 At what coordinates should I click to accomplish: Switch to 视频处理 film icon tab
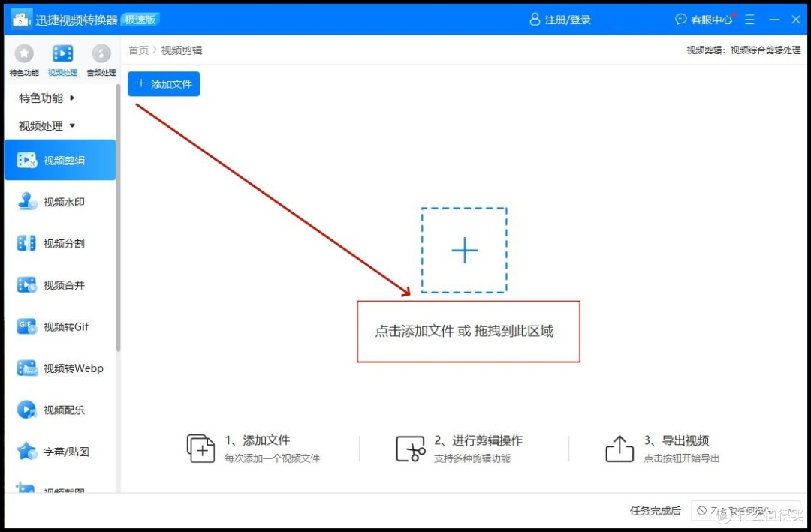(x=62, y=60)
